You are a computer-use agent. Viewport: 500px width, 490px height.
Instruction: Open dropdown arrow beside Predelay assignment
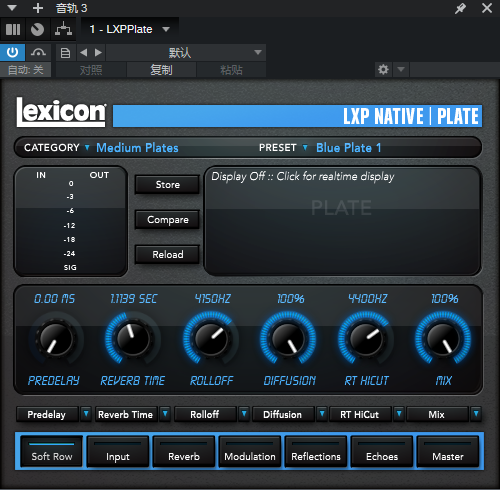point(86,414)
